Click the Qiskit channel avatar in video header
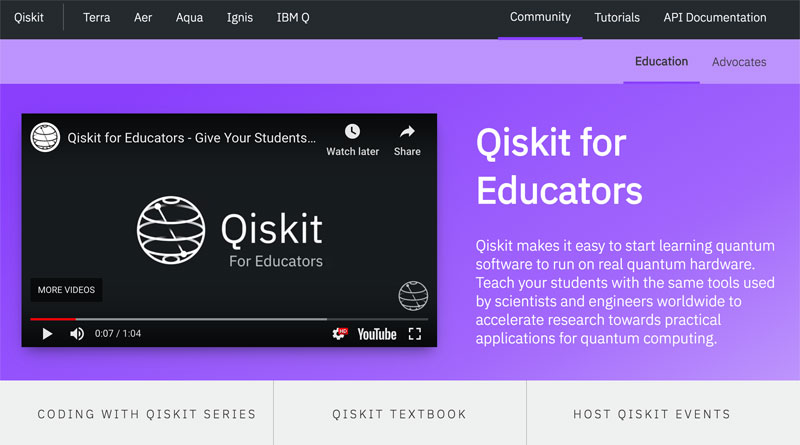 (45, 137)
